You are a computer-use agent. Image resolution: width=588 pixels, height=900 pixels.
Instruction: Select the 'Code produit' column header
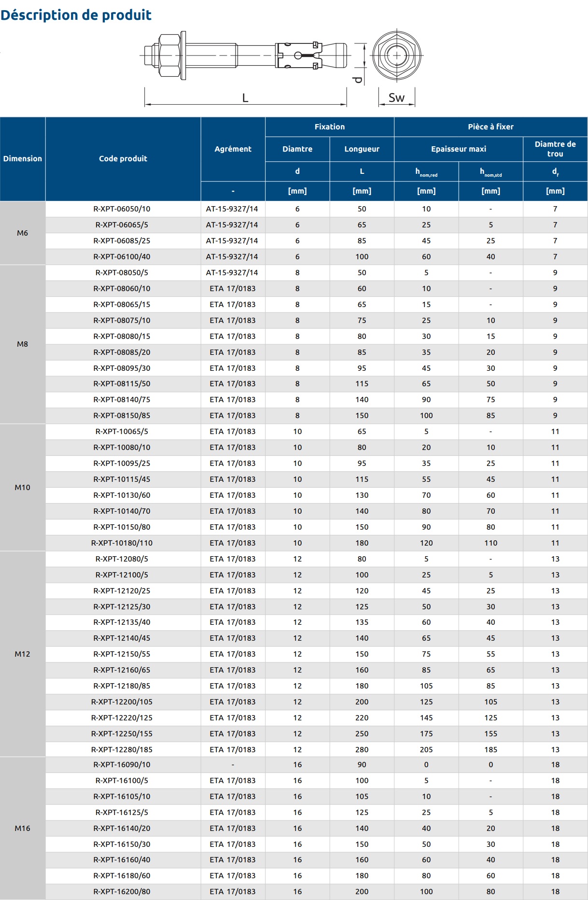coord(123,159)
